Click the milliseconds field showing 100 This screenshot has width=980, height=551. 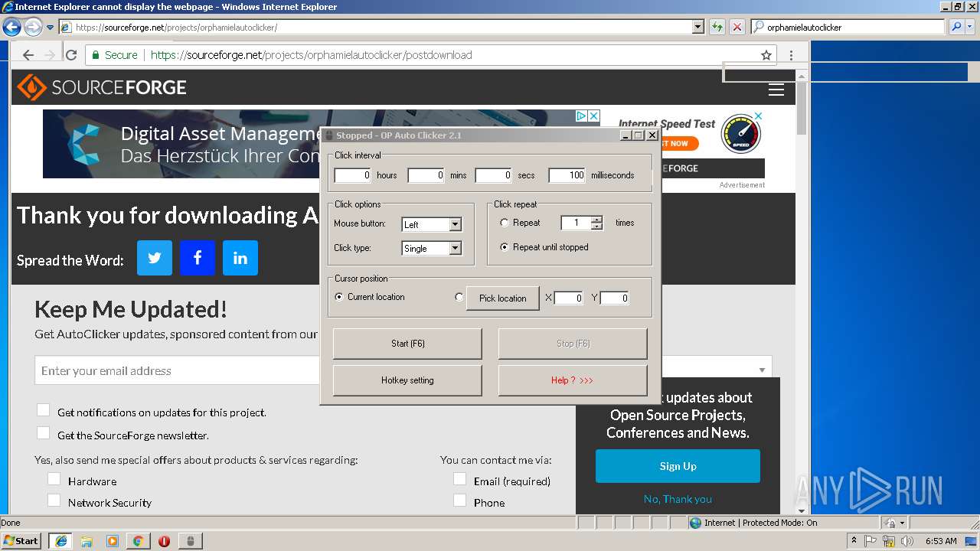click(x=567, y=175)
